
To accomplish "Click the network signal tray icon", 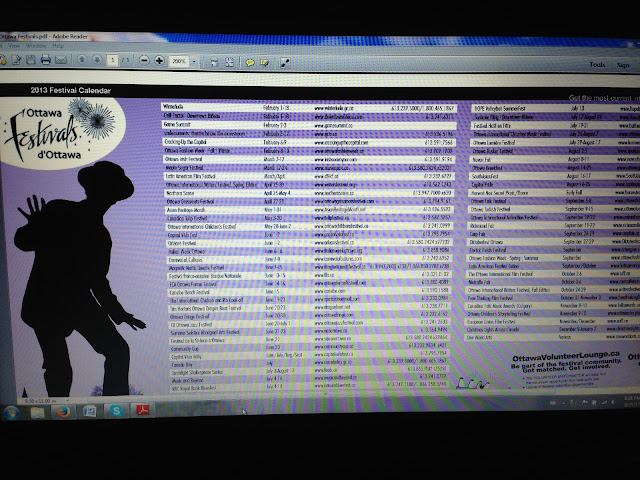I will pyautogui.click(x=604, y=402).
